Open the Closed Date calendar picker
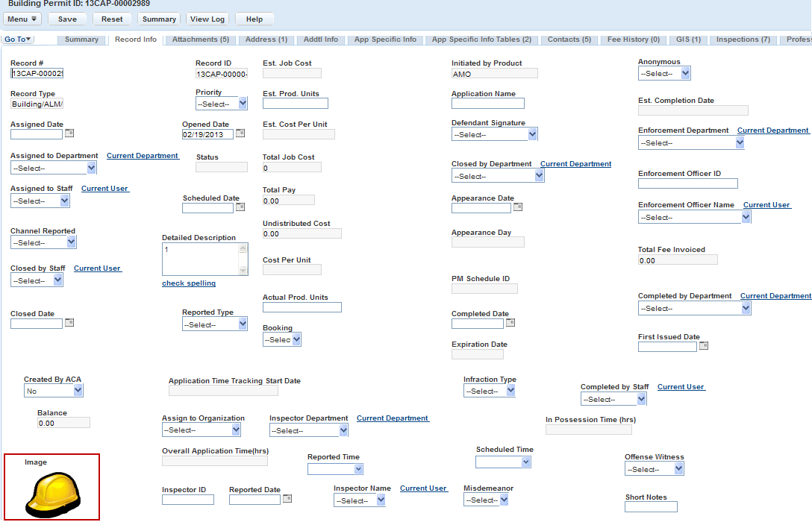The image size is (812, 522). click(x=69, y=323)
